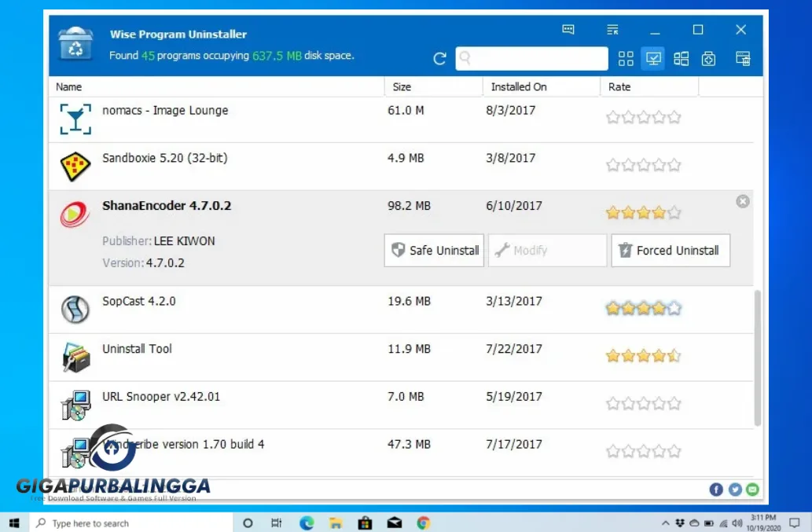812x532 pixels.
Task: Select the Sandboxie 5.20 (32-bit) row
Action: pyautogui.click(x=402, y=167)
